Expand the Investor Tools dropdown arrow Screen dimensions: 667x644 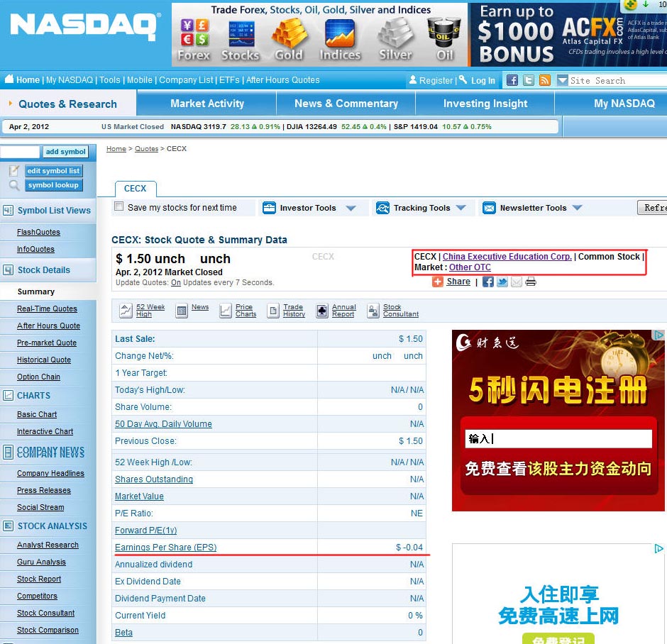point(351,209)
